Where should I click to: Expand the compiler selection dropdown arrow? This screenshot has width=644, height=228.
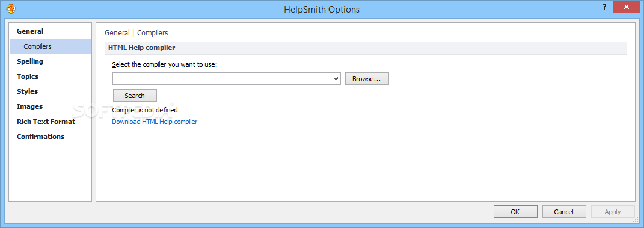(336, 79)
